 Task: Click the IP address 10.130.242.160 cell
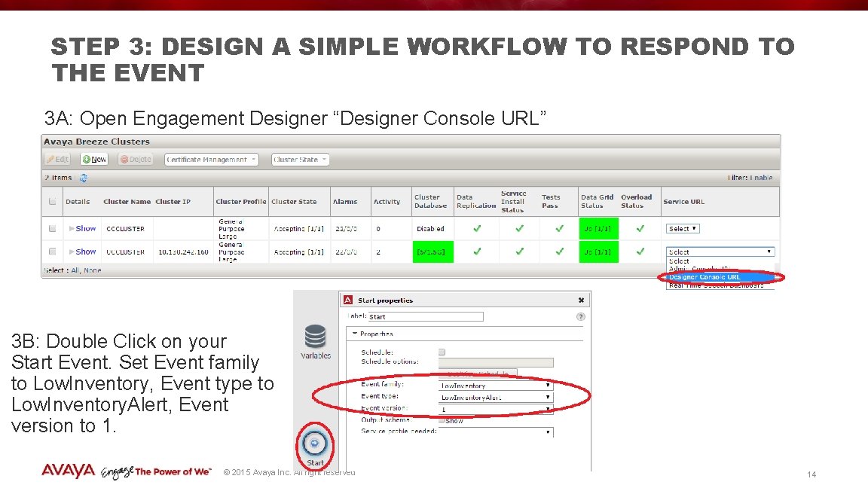pos(183,252)
